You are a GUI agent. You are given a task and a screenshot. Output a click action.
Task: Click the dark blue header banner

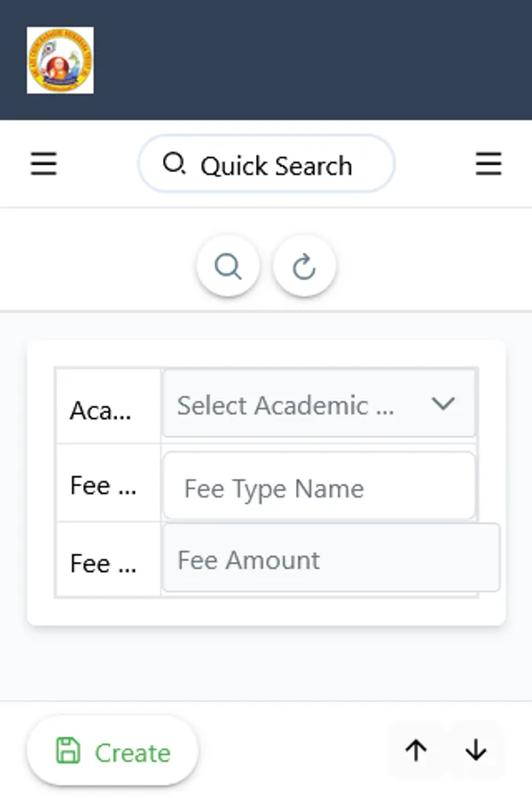point(310,60)
